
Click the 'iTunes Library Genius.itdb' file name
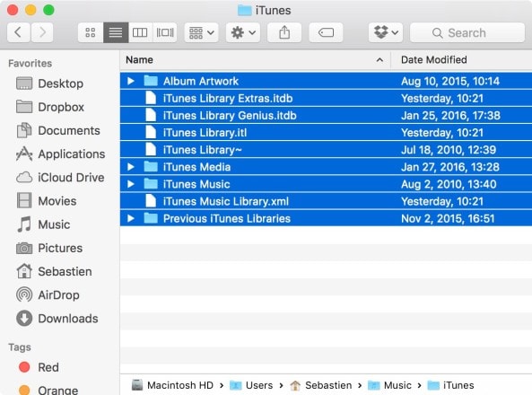point(230,116)
